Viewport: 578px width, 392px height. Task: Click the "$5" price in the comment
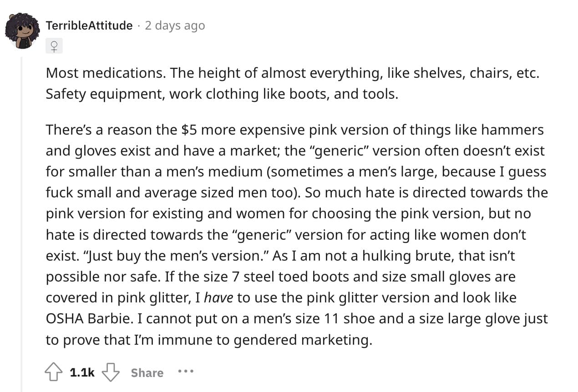pyautogui.click(x=189, y=130)
